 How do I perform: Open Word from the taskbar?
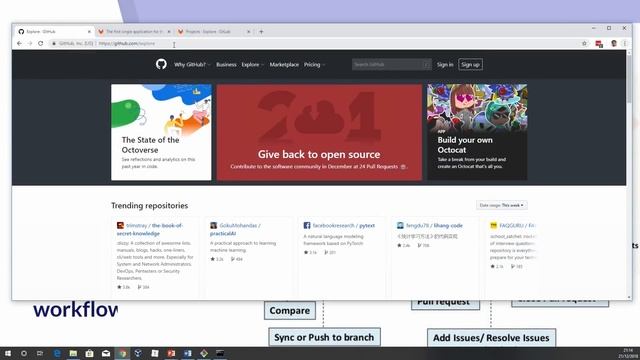[x=187, y=353]
